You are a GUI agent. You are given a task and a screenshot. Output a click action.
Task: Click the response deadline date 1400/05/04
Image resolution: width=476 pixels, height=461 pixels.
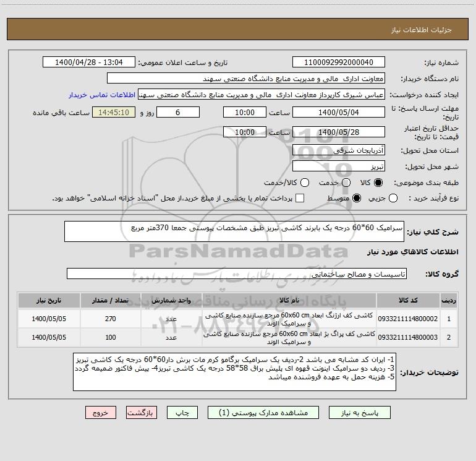[x=339, y=112]
